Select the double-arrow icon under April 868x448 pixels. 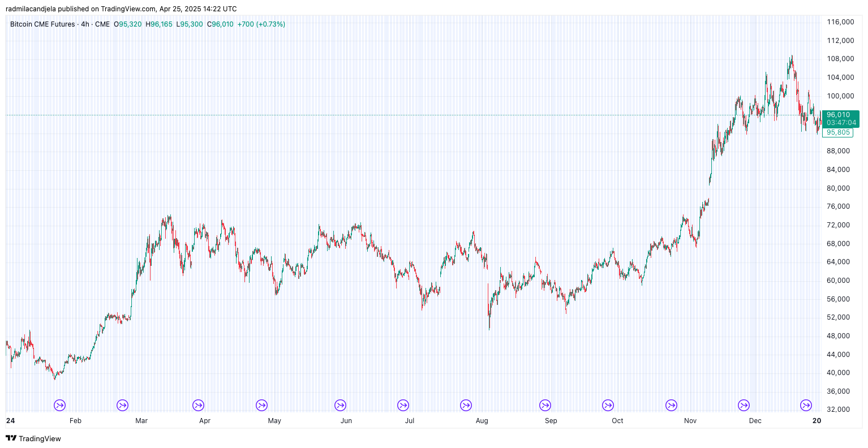pos(198,405)
